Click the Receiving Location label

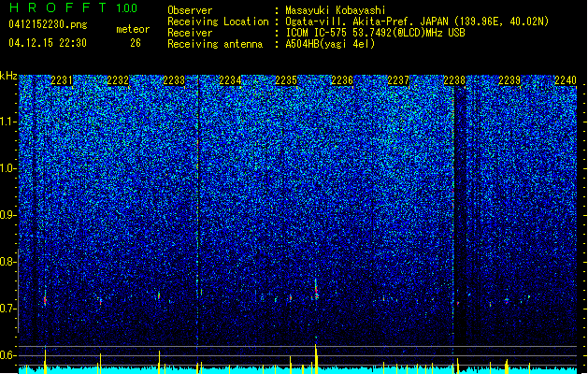(218, 22)
